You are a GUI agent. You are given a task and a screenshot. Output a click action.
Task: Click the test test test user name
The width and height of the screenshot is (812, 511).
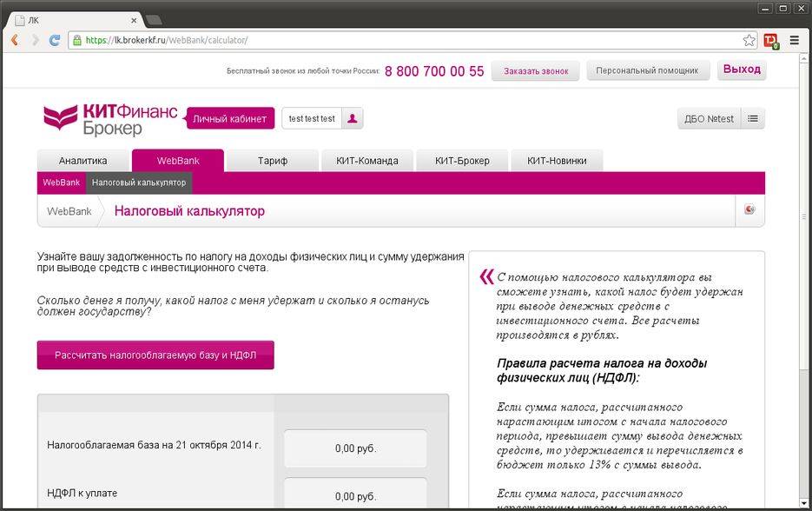(x=312, y=118)
